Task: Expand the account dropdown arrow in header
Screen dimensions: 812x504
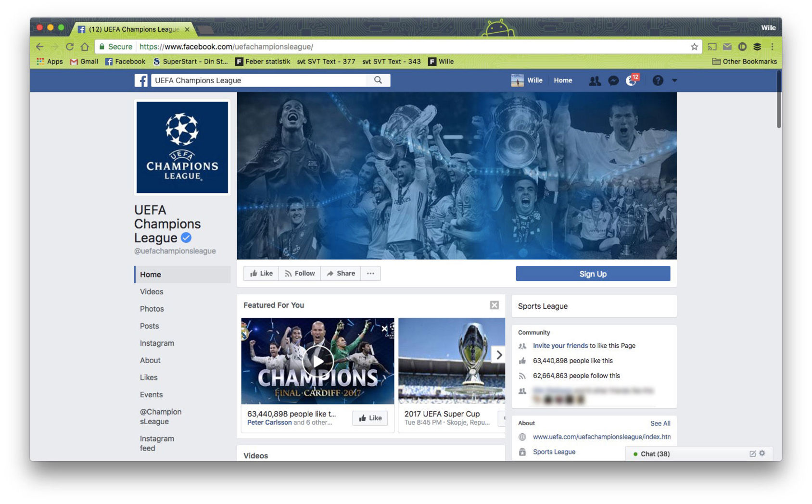Action: [674, 81]
